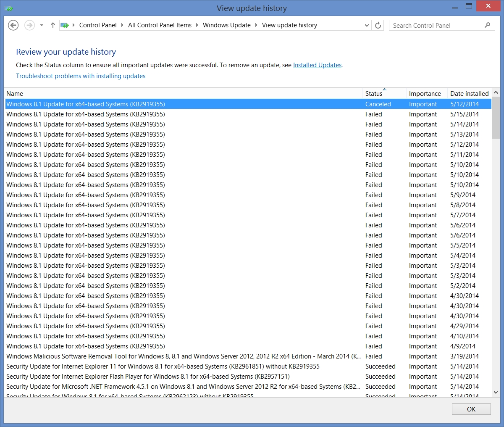504x427 pixels.
Task: Sort by Date installed column header
Action: 469,94
